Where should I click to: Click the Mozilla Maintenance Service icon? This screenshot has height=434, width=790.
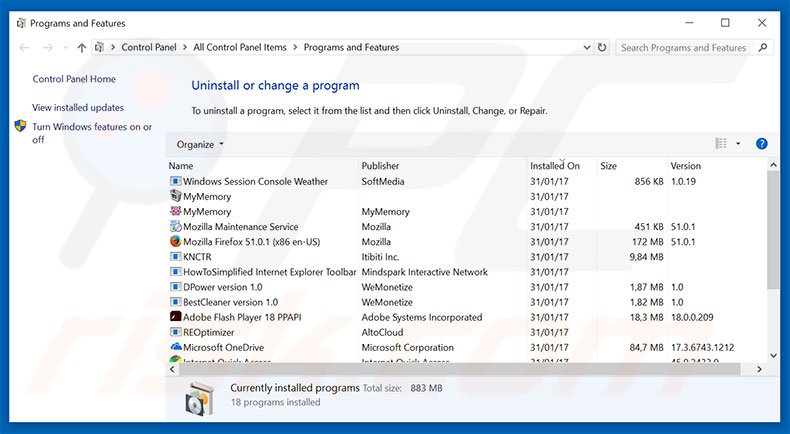[x=175, y=226]
